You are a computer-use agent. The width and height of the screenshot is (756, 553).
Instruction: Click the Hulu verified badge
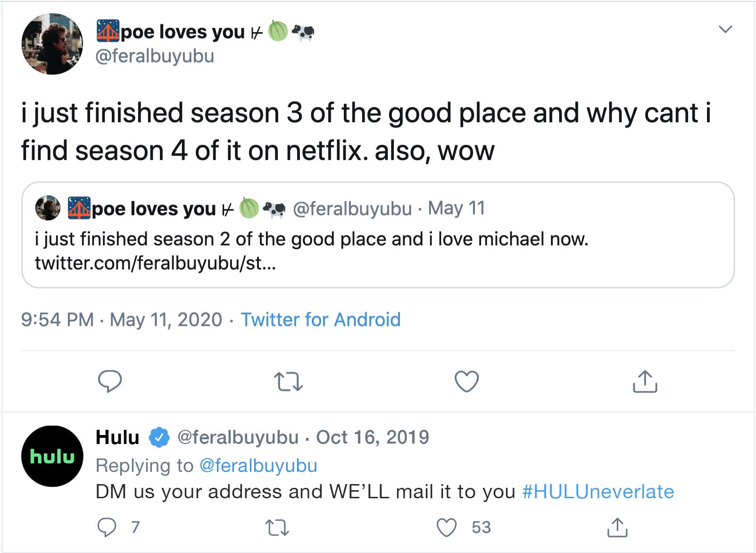[159, 437]
